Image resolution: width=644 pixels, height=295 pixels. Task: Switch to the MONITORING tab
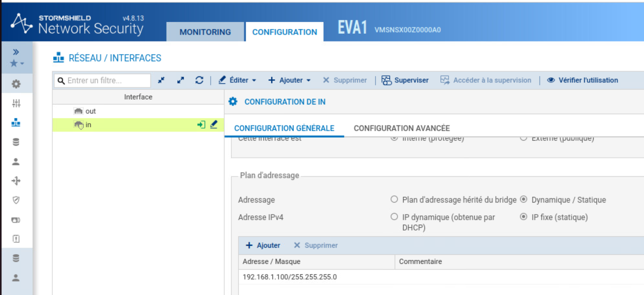205,32
